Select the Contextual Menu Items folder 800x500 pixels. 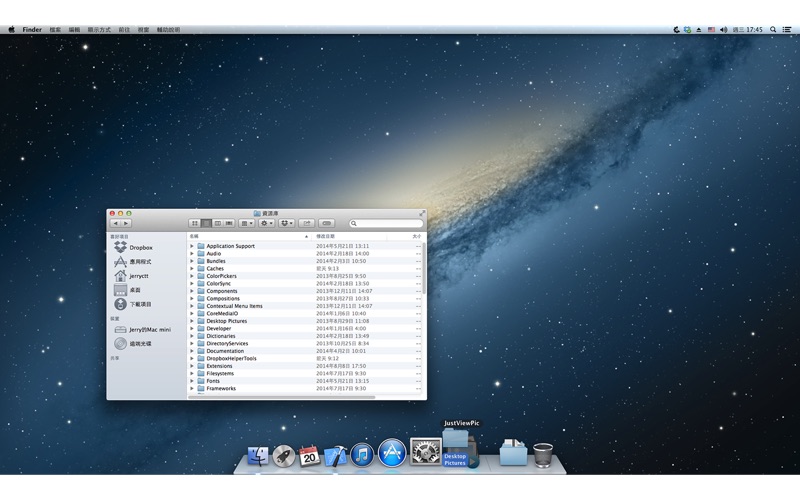tap(305, 306)
